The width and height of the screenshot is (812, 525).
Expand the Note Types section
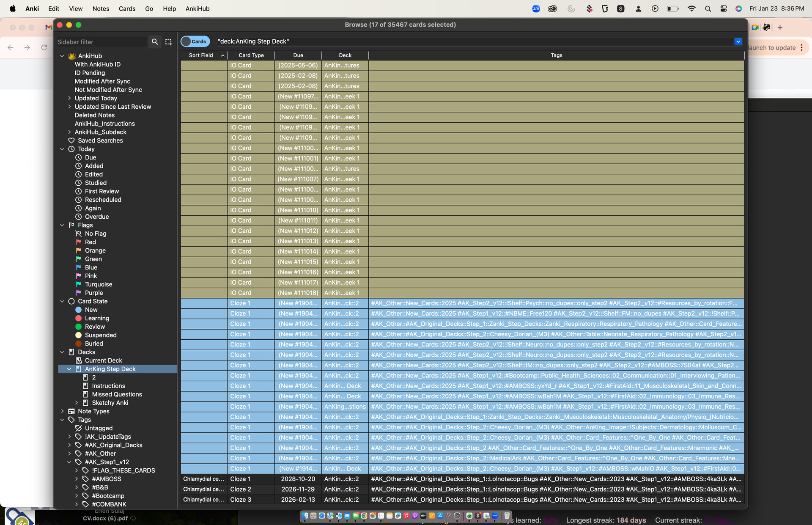[63, 411]
